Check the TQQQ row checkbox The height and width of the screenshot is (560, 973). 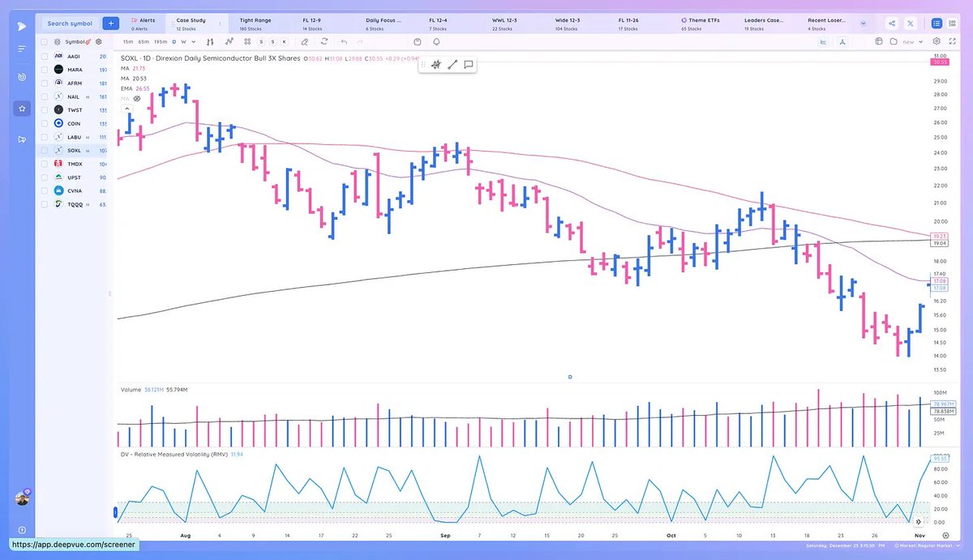pos(44,204)
